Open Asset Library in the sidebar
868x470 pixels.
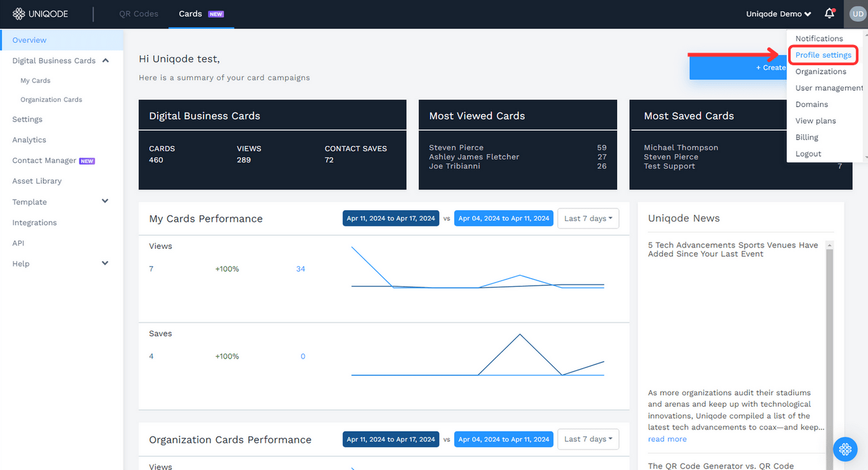tap(37, 181)
